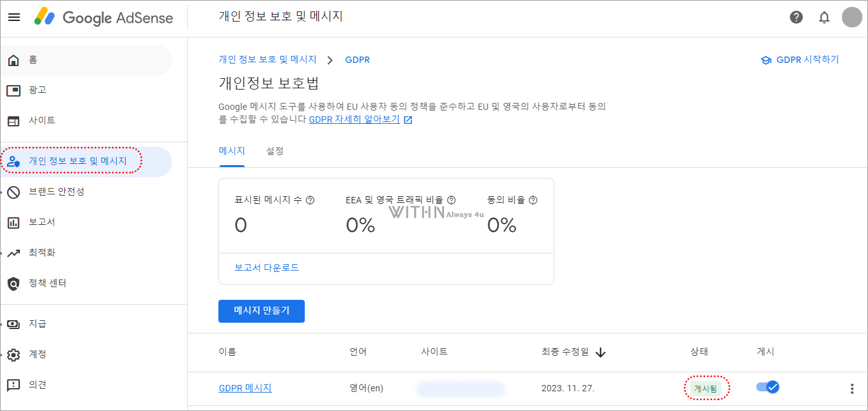Open the hamburger main menu
Screen dimensions: 868x411
(14, 17)
